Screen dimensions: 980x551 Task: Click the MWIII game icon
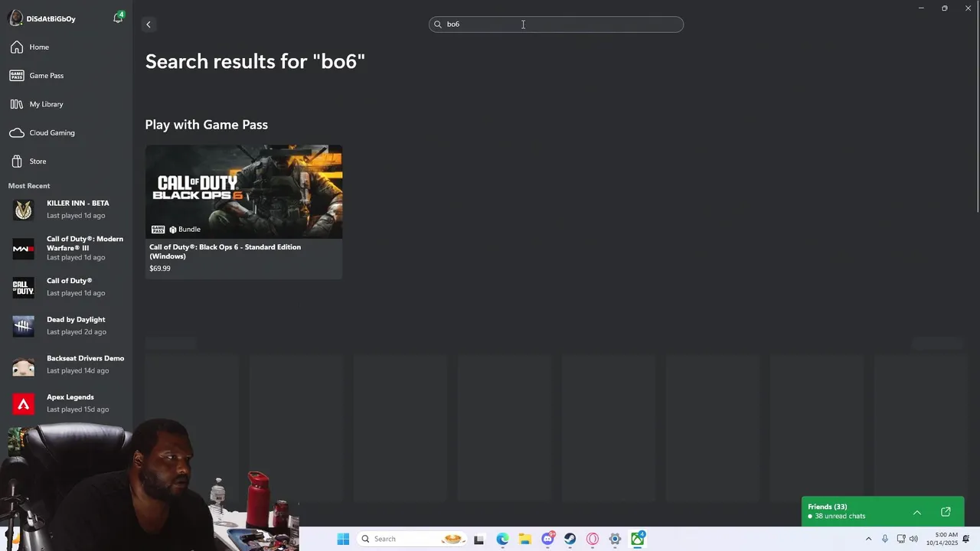point(23,249)
